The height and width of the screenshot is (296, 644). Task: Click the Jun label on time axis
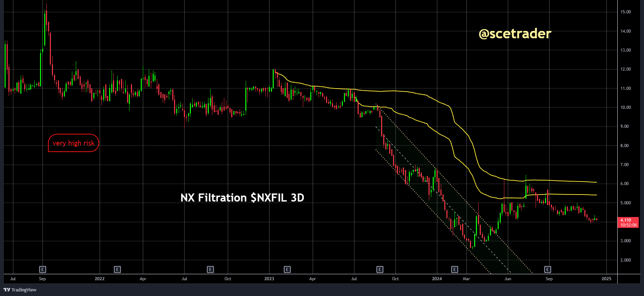pos(508,279)
